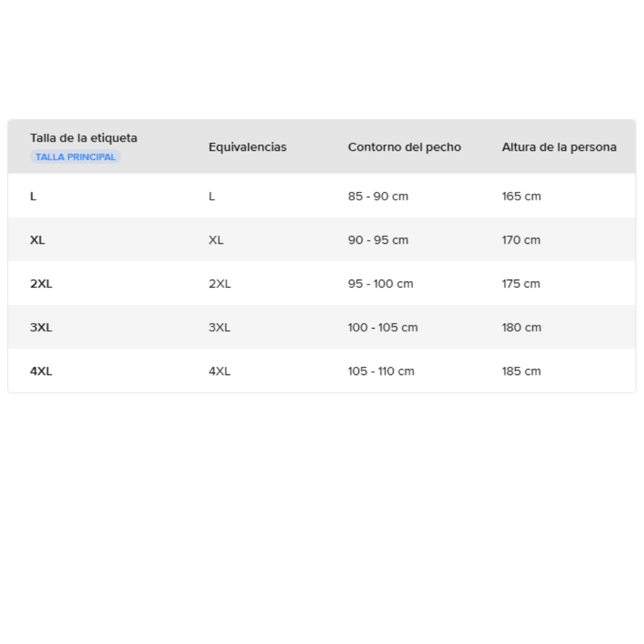Screen dimensions: 644x644
Task: Select the bold XL label size cell
Action: [38, 240]
